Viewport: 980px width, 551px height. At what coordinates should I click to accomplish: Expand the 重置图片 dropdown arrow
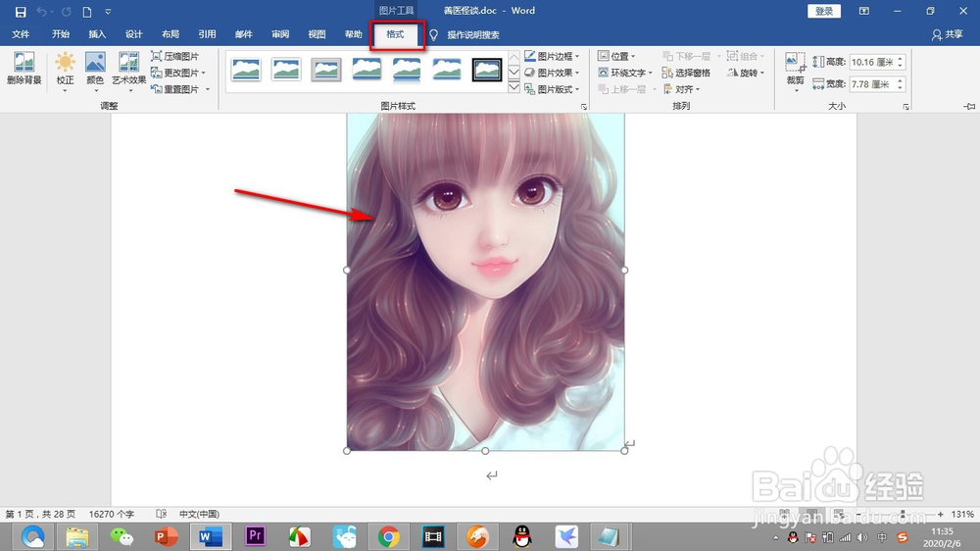coord(208,89)
